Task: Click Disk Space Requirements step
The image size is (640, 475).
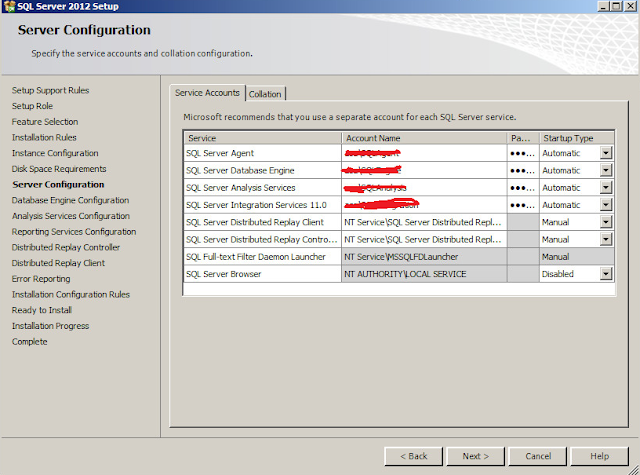Action: point(59,169)
